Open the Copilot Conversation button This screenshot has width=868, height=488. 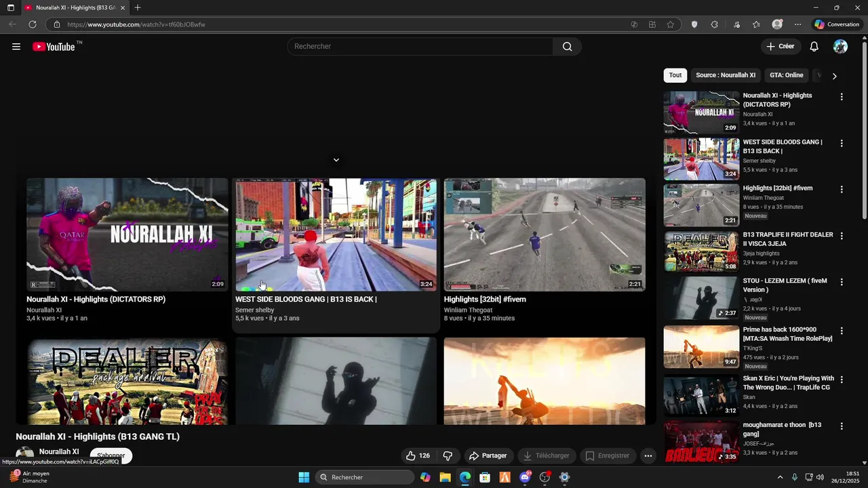(837, 24)
